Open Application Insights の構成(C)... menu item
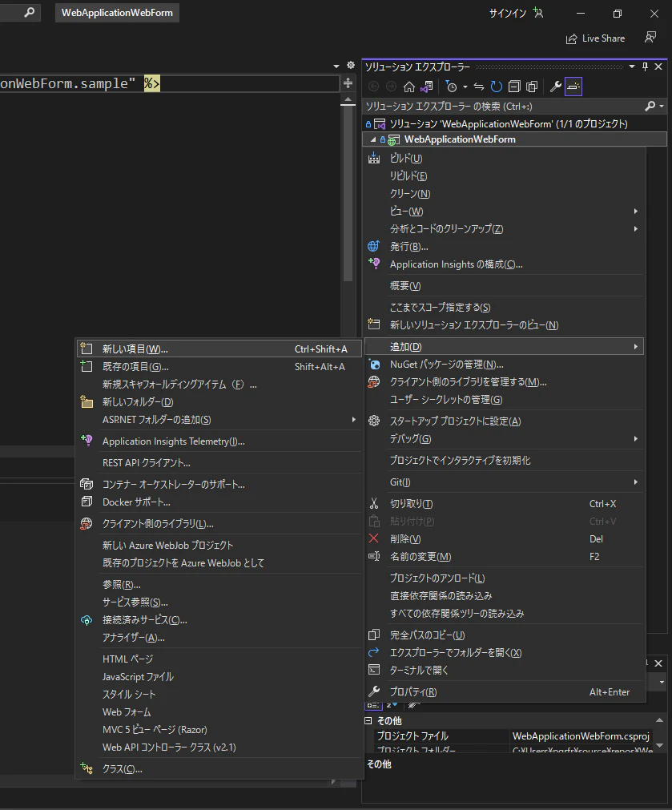The image size is (672, 810). (x=505, y=264)
